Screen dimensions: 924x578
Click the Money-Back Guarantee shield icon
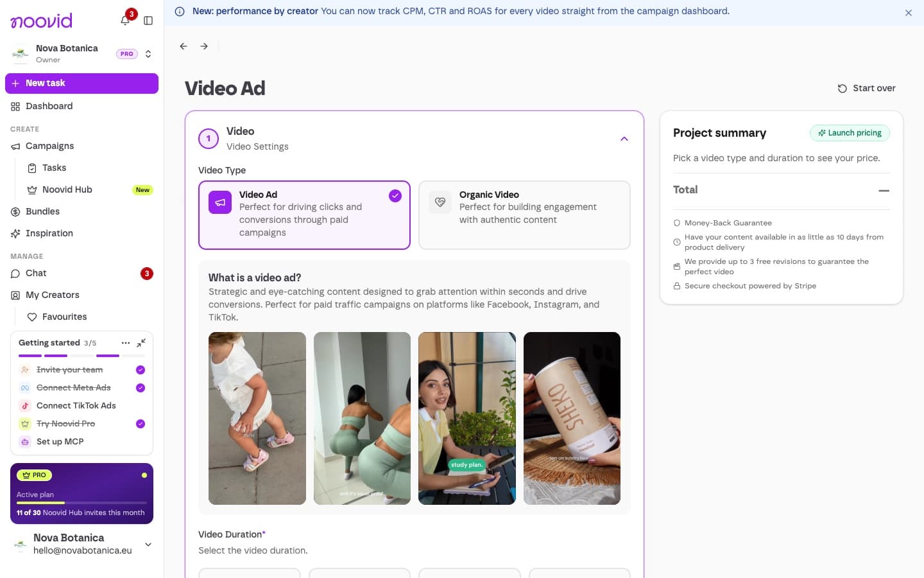[677, 223]
